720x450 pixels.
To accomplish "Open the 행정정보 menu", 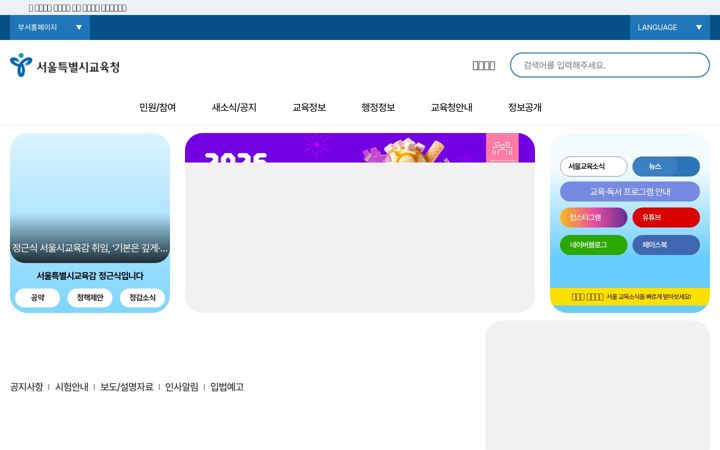I will [378, 107].
